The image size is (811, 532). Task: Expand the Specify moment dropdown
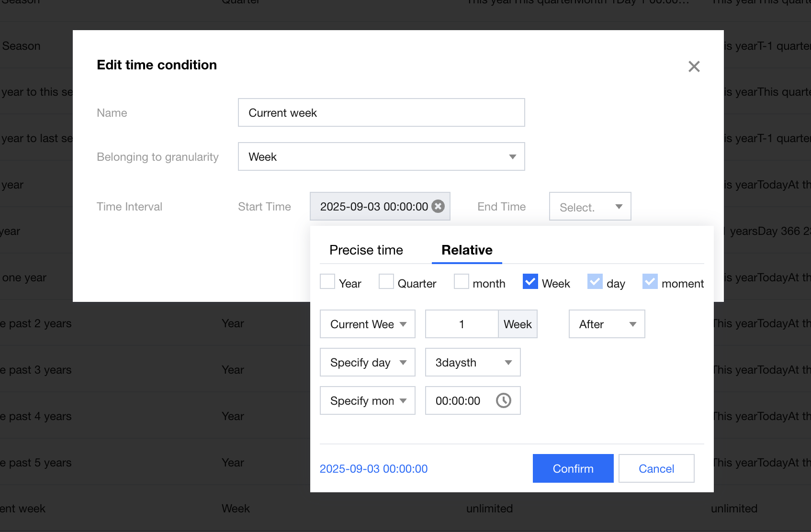tap(367, 400)
